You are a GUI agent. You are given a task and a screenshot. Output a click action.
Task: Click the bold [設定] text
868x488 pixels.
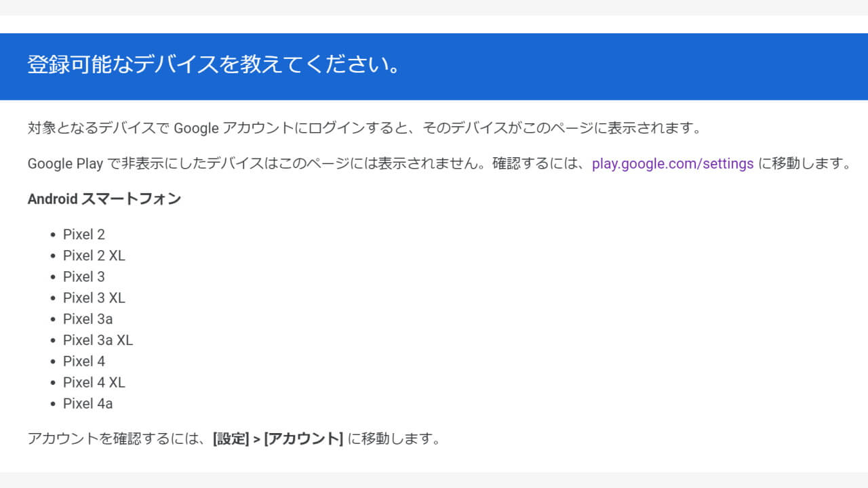[231, 439]
